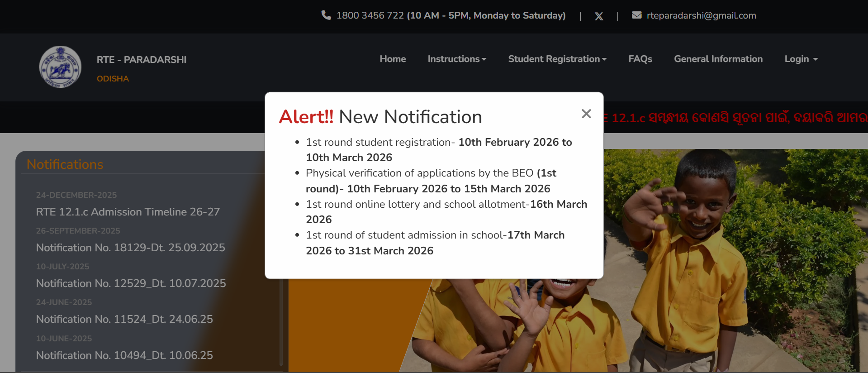Close the Alert New Notification popup
This screenshot has height=373, width=868.
586,114
